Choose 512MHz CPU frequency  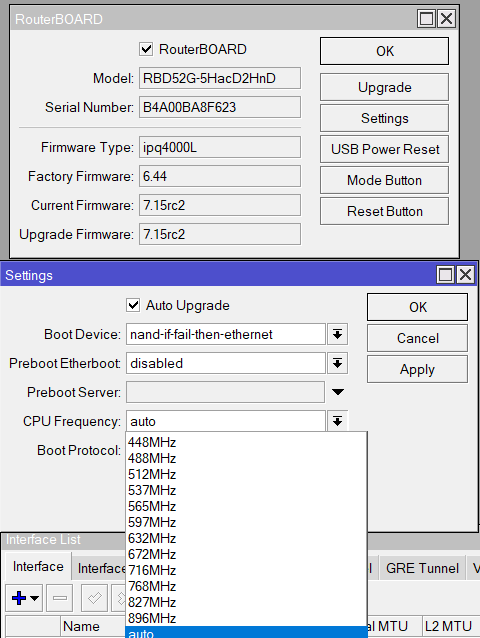pos(246,474)
